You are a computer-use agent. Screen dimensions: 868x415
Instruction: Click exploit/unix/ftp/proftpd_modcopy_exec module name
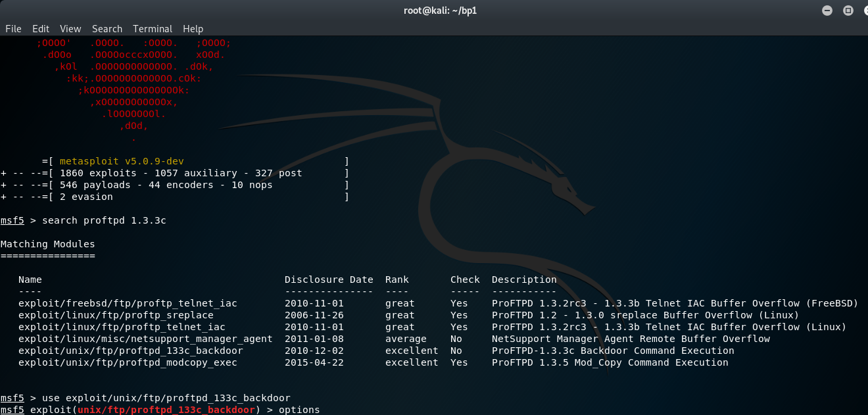pos(128,362)
